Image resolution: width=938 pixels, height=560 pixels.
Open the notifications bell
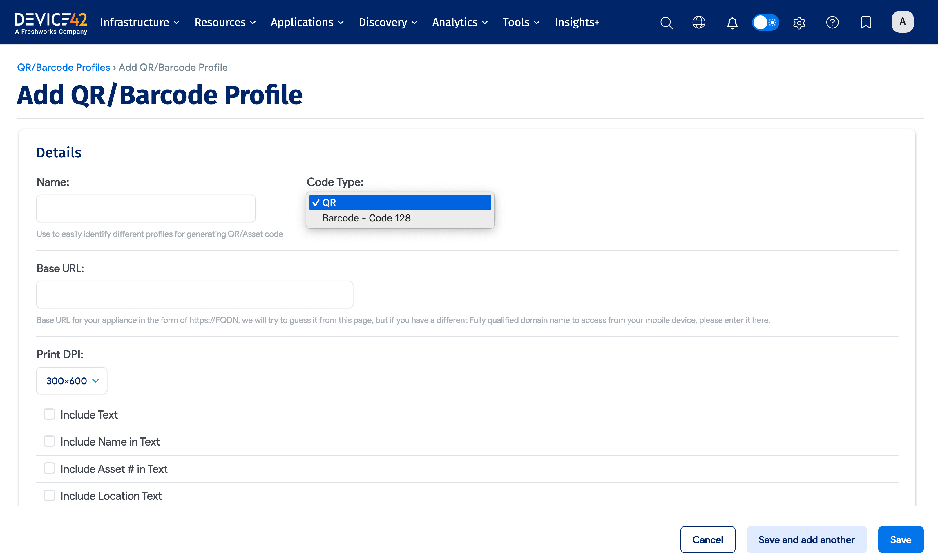click(732, 22)
